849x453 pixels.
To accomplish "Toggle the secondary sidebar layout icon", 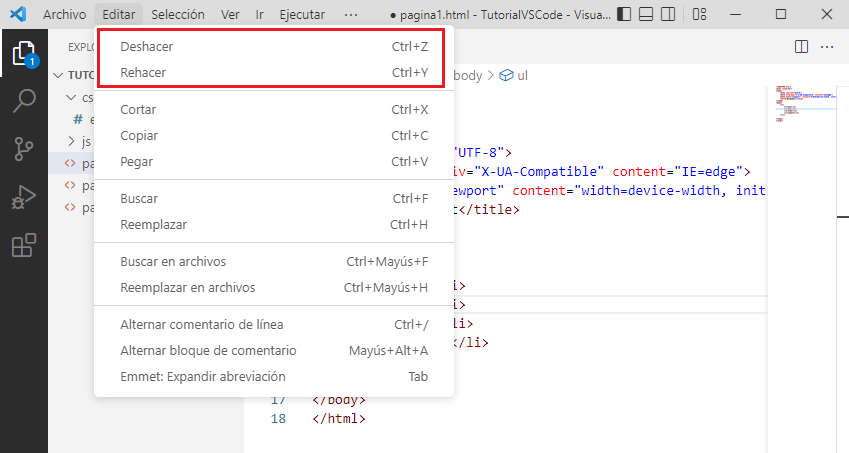I will (668, 14).
